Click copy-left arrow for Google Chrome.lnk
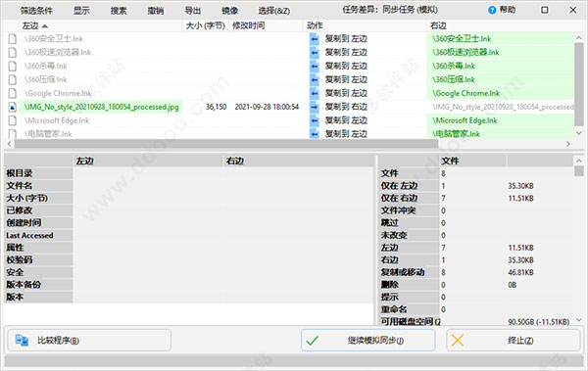This screenshot has height=371, width=588. 315,93
